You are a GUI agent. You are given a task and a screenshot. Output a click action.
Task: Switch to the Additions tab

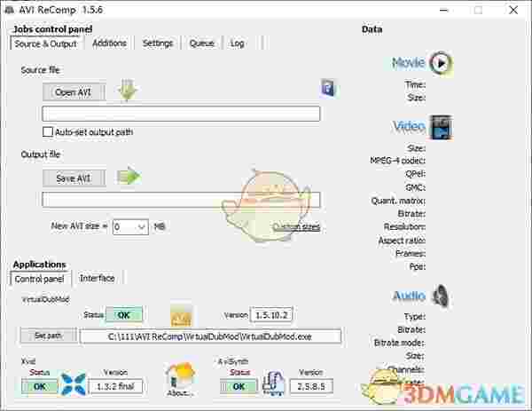[x=109, y=43]
